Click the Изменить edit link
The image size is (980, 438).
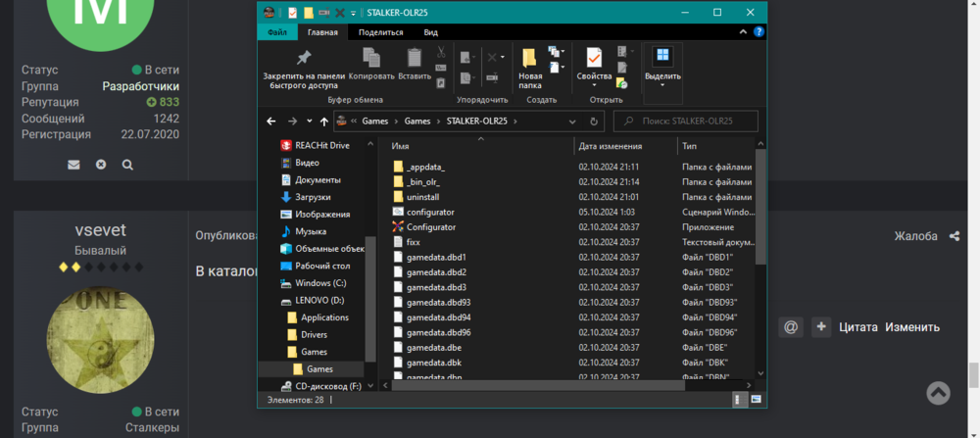(x=912, y=327)
